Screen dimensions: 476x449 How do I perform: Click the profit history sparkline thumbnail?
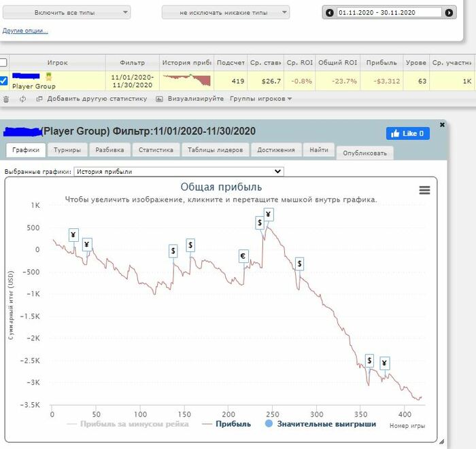187,80
